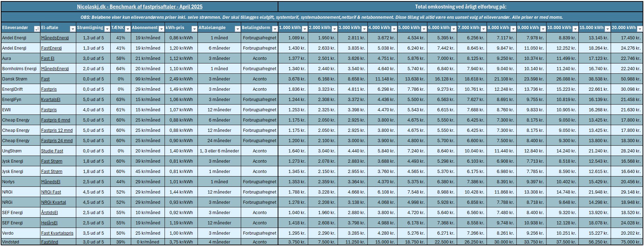Open the El-aftale column filter dropdown

72,29
